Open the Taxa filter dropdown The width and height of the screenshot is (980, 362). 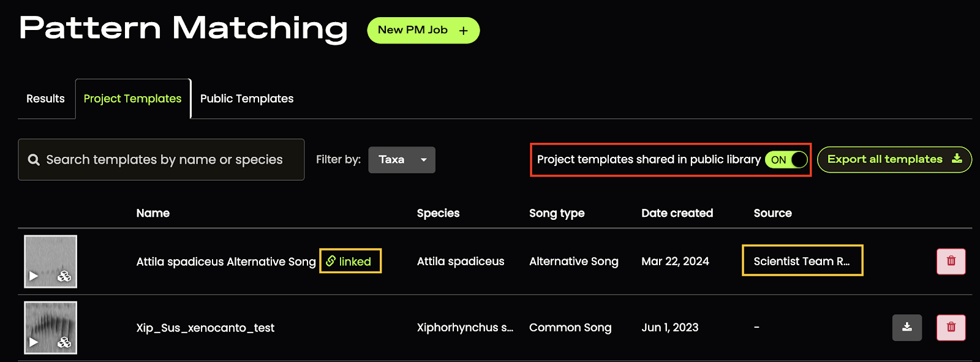pos(402,160)
